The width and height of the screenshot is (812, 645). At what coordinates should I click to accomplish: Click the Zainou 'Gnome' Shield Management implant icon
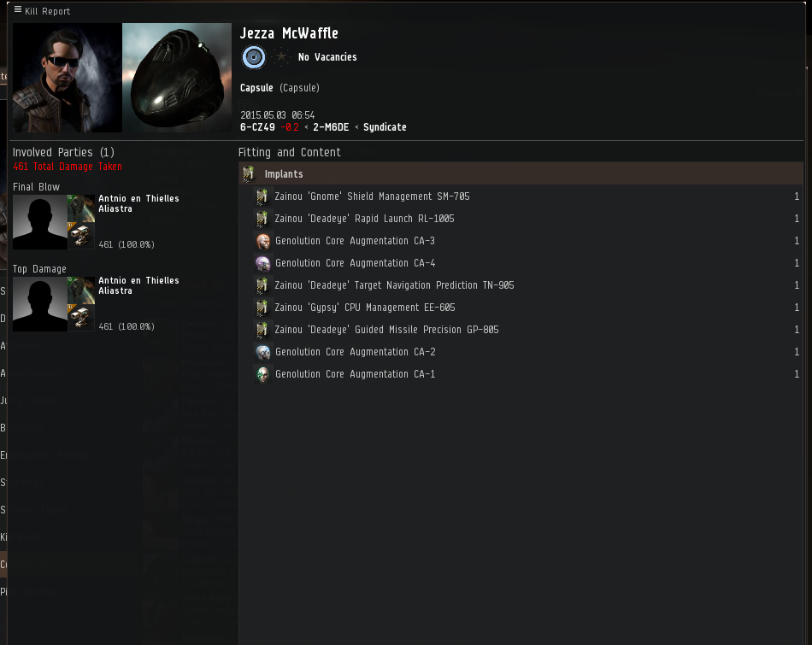pyautogui.click(x=262, y=196)
